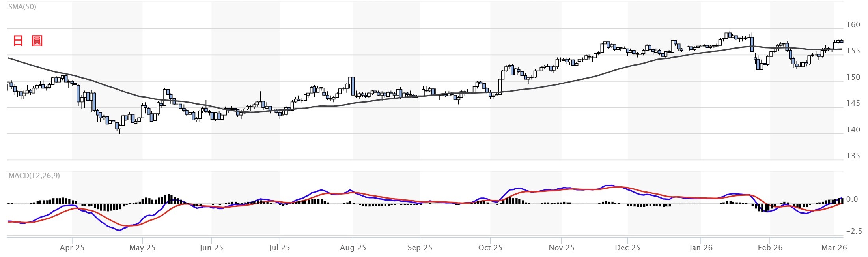Click the MACD(12,26,9) indicator label

coord(34,176)
